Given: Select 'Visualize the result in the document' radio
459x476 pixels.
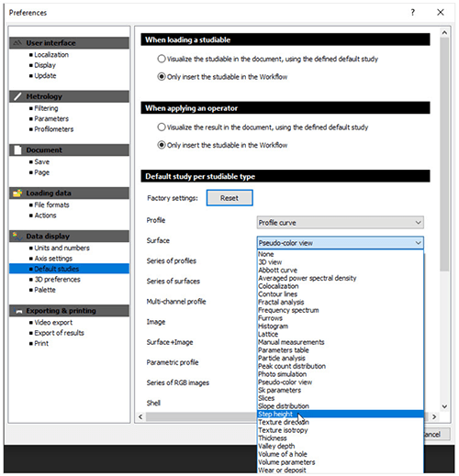Looking at the screenshot, I should pos(162,127).
